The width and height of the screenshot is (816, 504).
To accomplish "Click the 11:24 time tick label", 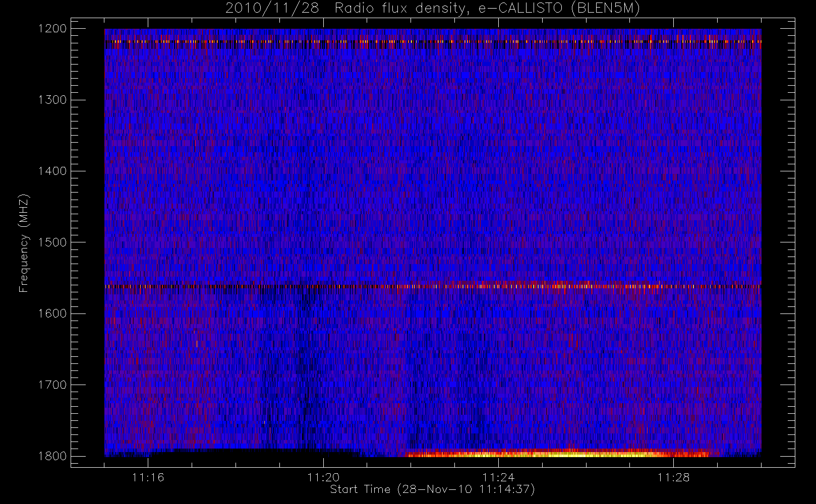I will pyautogui.click(x=498, y=477).
